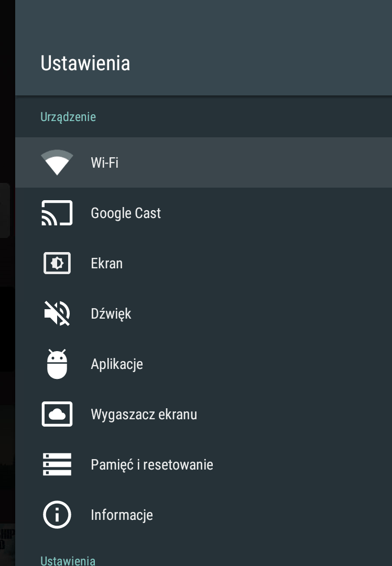This screenshot has width=392, height=566.
Task: Click the Android robot Aplikacje icon
Action: point(57,364)
